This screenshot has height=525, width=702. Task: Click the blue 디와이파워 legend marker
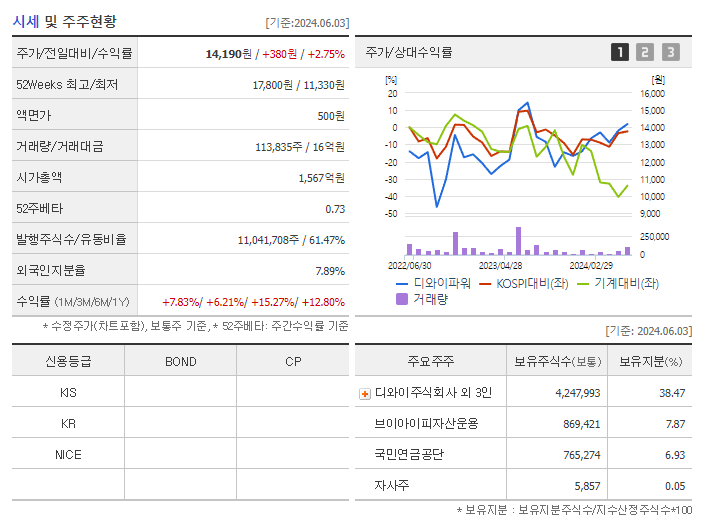click(x=402, y=284)
